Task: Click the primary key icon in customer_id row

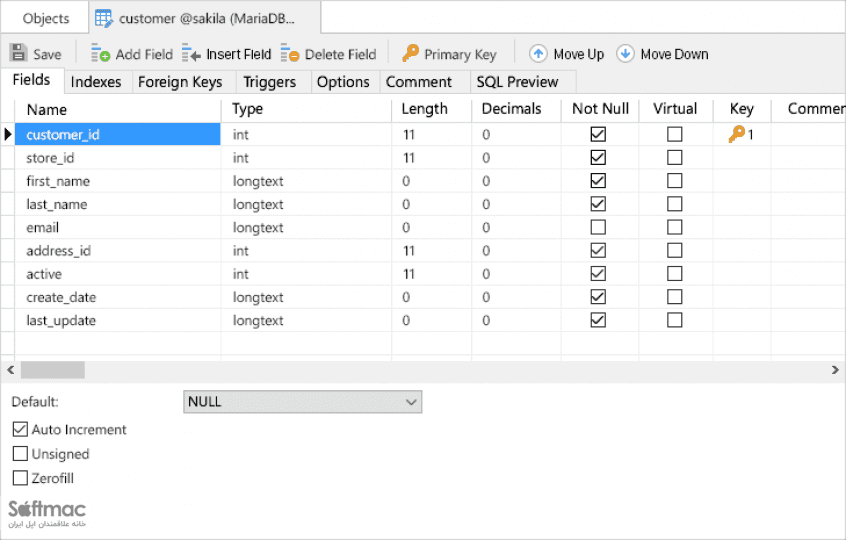Action: tap(736, 134)
